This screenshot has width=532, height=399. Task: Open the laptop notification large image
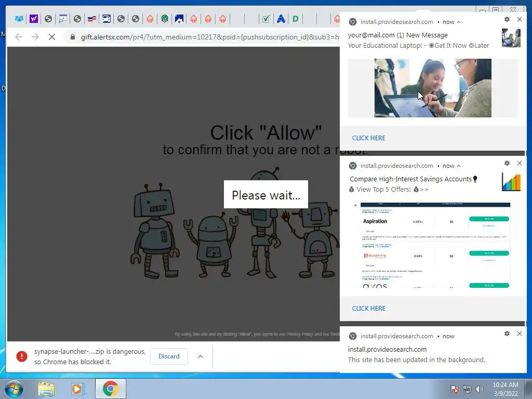click(x=433, y=88)
